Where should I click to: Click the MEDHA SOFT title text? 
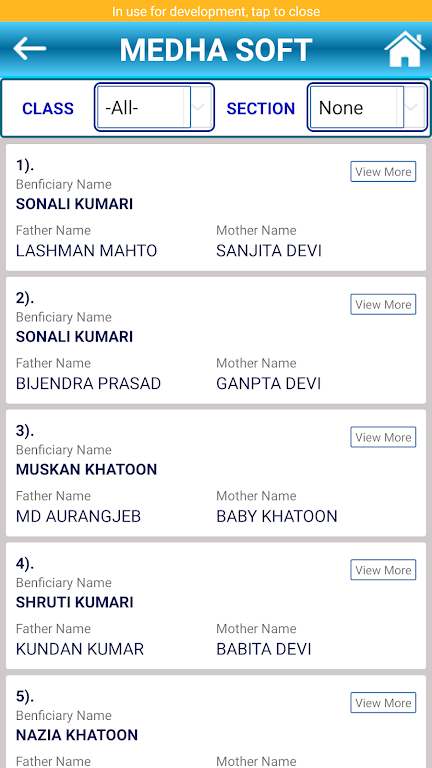point(216,49)
